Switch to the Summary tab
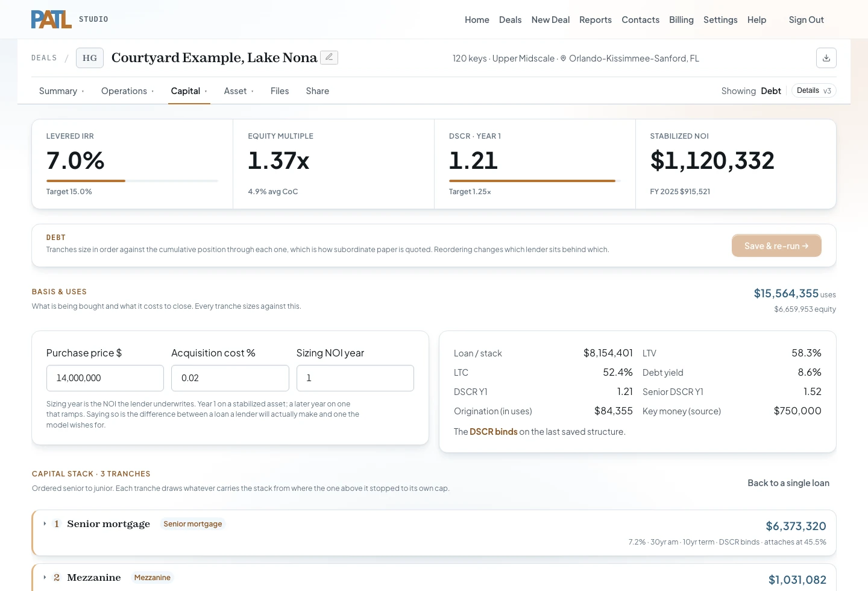Viewport: 868px width, 591px height. tap(61, 91)
